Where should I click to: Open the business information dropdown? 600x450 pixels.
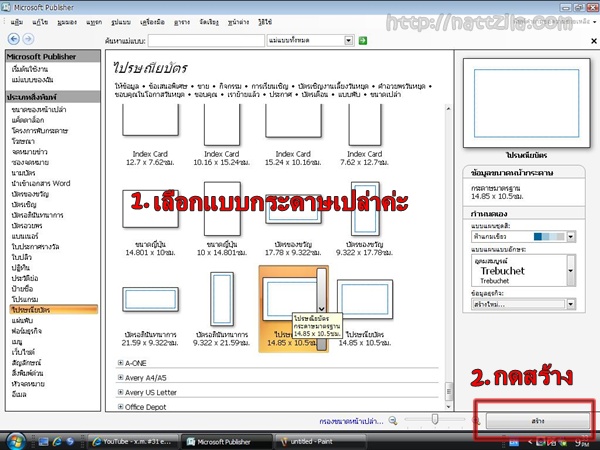tap(571, 304)
